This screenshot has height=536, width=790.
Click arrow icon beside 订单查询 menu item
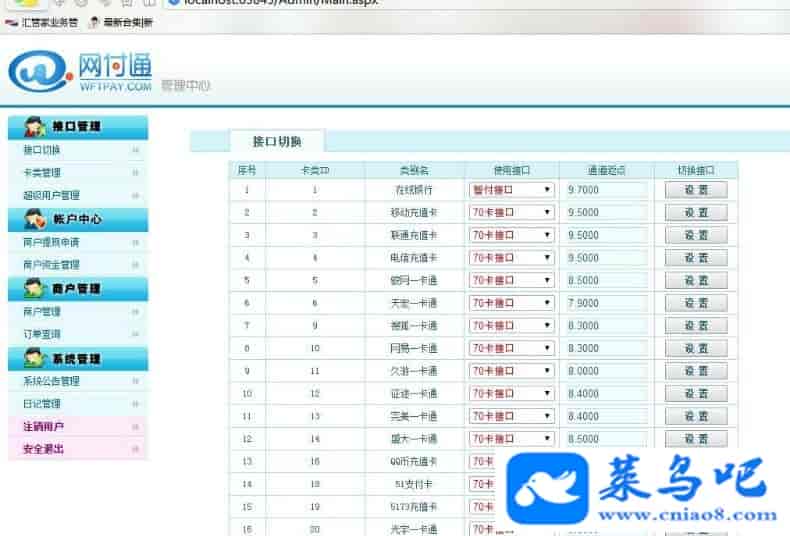pos(135,334)
